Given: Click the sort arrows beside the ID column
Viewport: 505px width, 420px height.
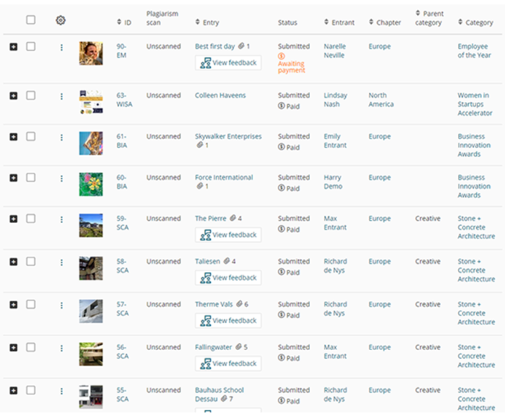Looking at the screenshot, I should pyautogui.click(x=120, y=23).
